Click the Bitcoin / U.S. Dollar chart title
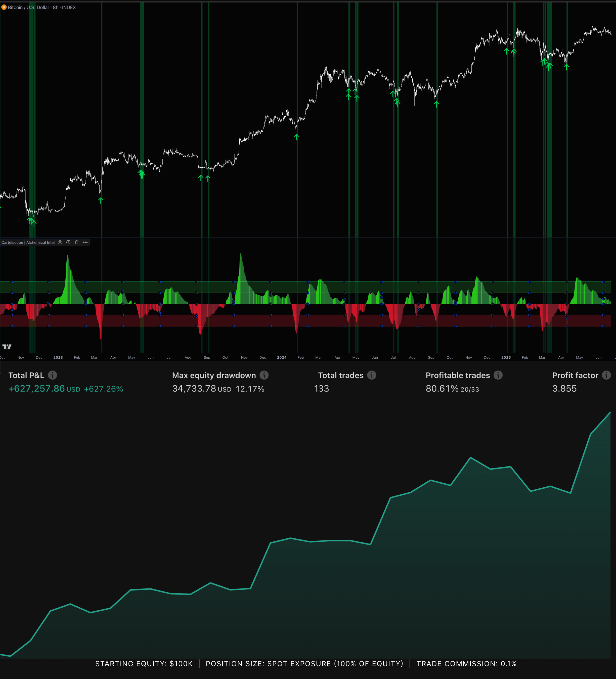 (x=42, y=7)
